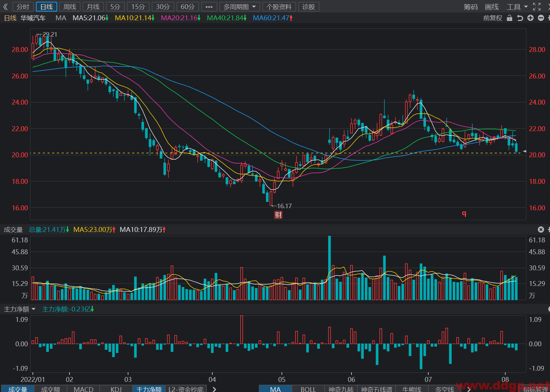This screenshot has height=392, width=550.
Task: Switch chart to 分时 intraday view
Action: pos(23,7)
